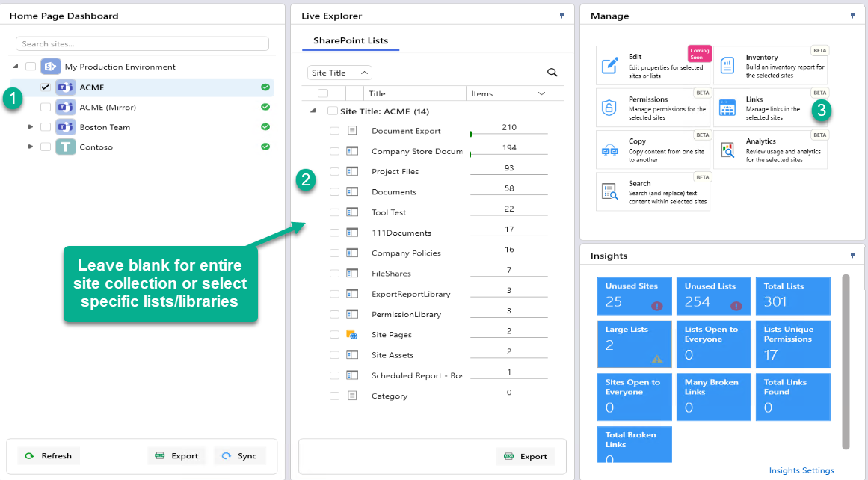Switch to the SharePoint Lists tab
This screenshot has height=480, width=868.
click(351, 40)
